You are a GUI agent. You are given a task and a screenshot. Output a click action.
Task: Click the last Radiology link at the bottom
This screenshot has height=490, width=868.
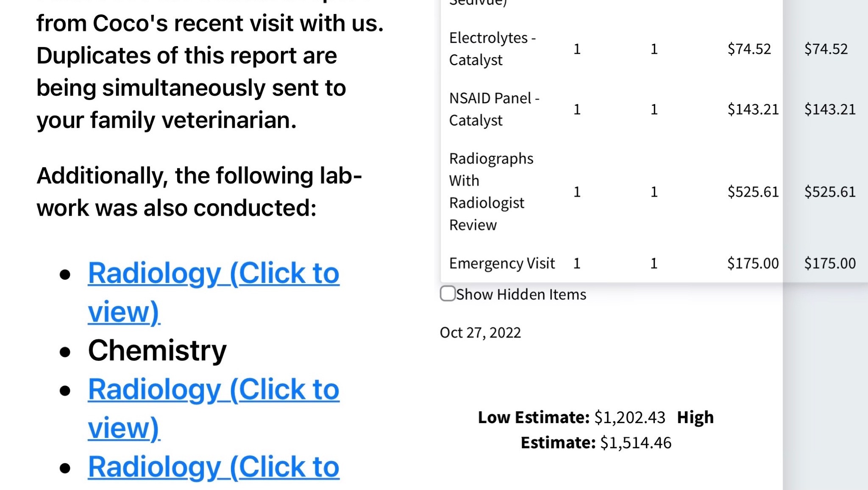tap(213, 467)
